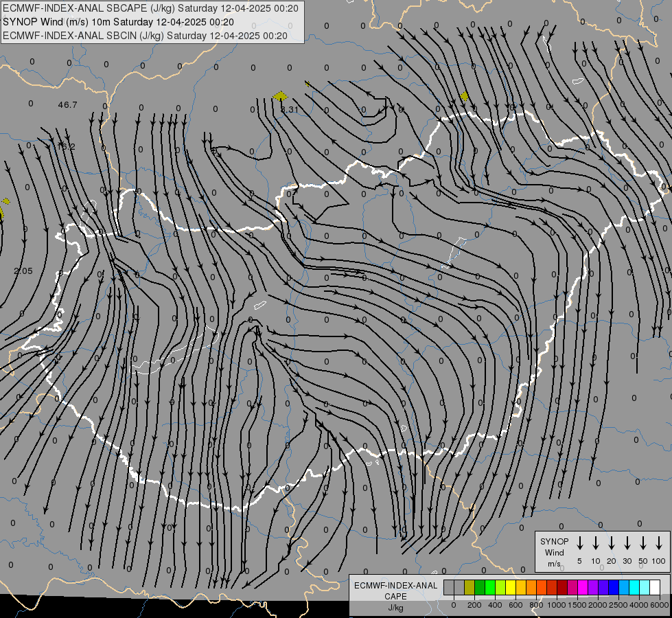Click the 6000 tick label on CAPE scale
Image resolution: width=672 pixels, height=618 pixels.
[x=660, y=605]
